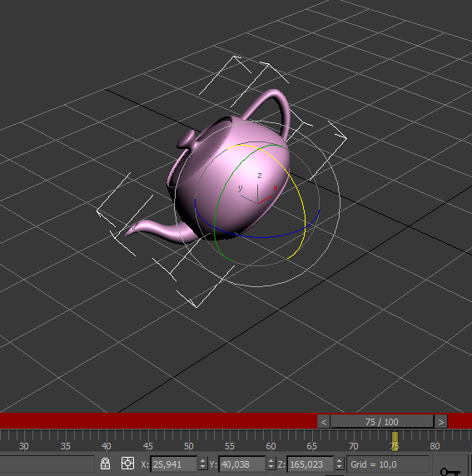Click frame 50 on the track bar
The width and height of the screenshot is (472, 476).
pos(189,446)
